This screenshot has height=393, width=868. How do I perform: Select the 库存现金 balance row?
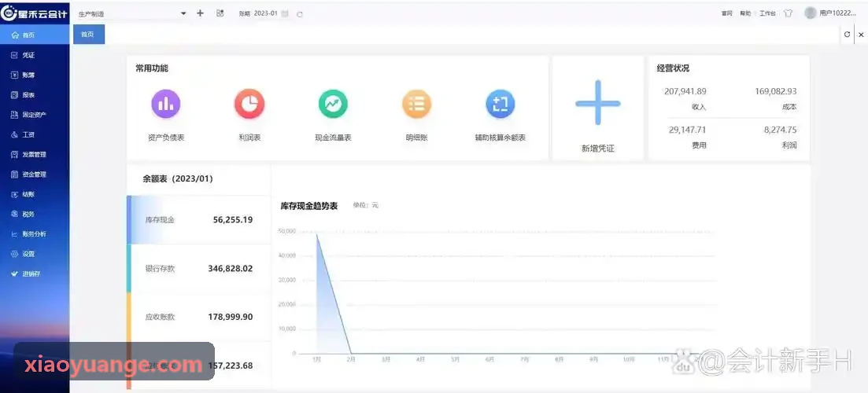[199, 219]
